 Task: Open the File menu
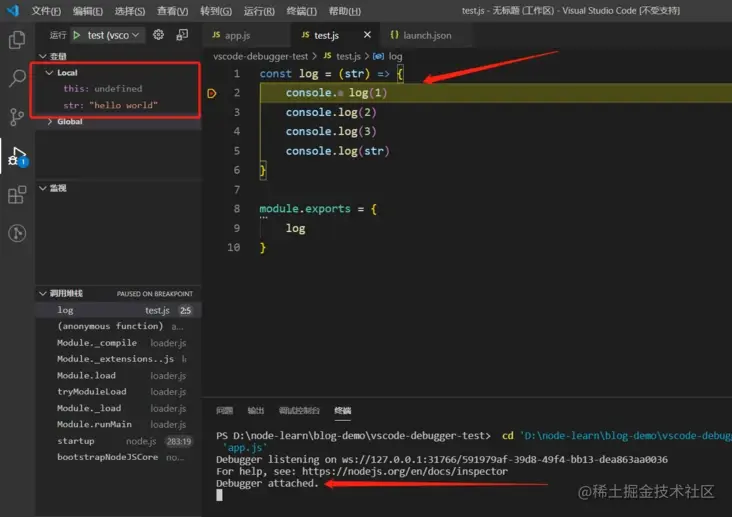point(46,11)
